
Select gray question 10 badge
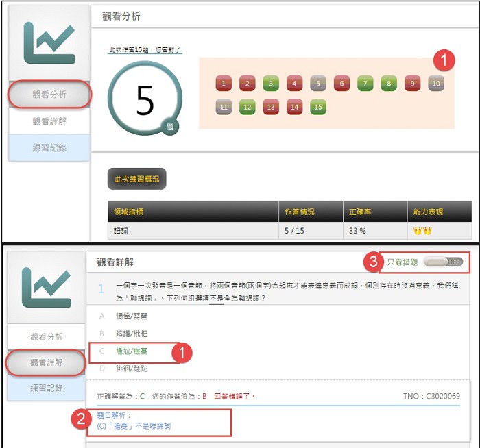point(436,83)
